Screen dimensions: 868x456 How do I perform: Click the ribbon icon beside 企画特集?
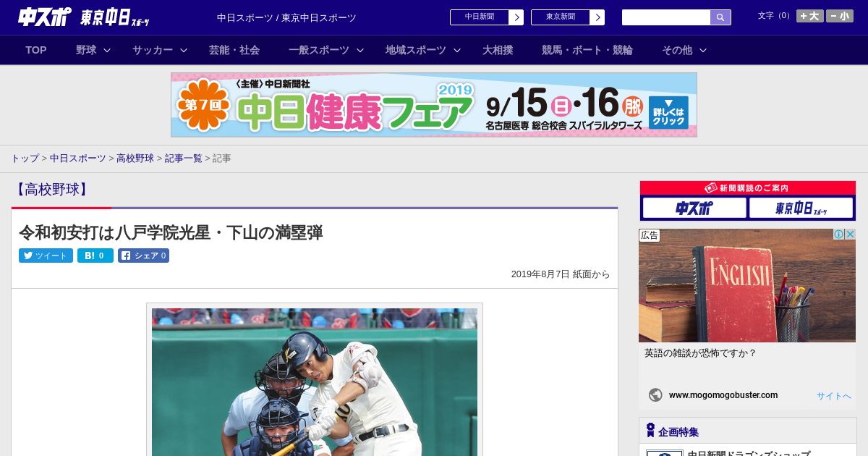coord(650,431)
